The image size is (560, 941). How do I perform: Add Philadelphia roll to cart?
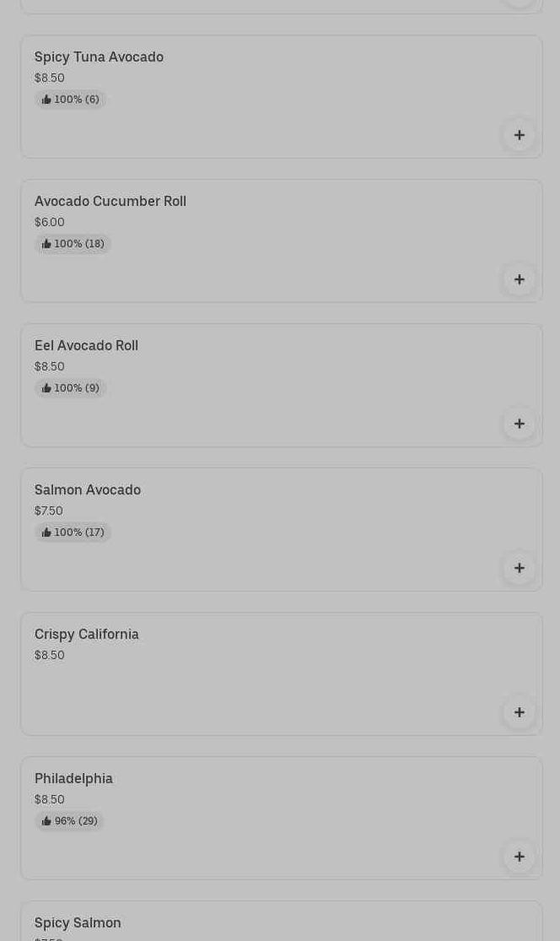click(x=519, y=857)
